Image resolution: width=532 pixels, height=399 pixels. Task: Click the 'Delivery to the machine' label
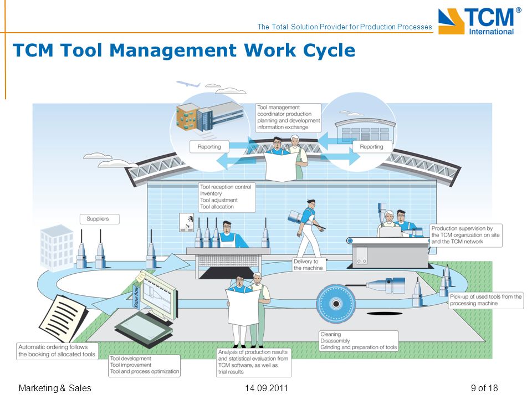309,265
